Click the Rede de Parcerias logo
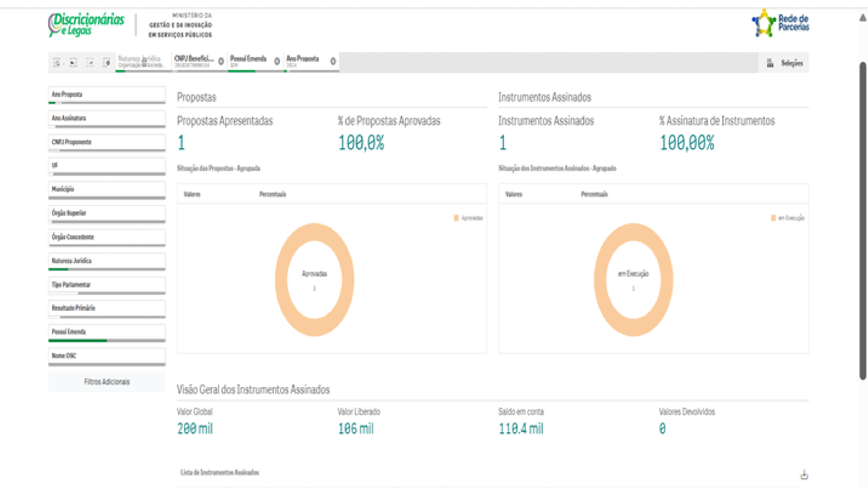This screenshot has width=868, height=488. pyautogui.click(x=780, y=23)
